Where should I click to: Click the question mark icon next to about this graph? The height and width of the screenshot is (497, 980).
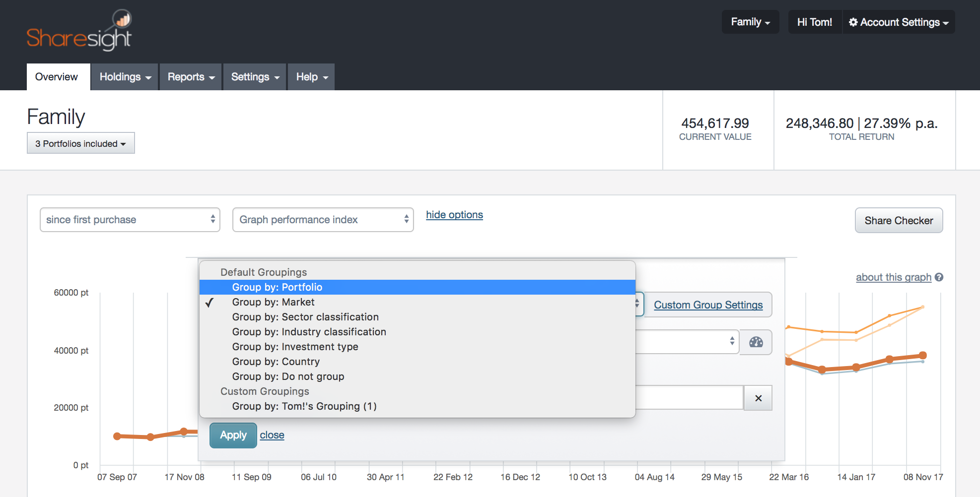point(939,277)
